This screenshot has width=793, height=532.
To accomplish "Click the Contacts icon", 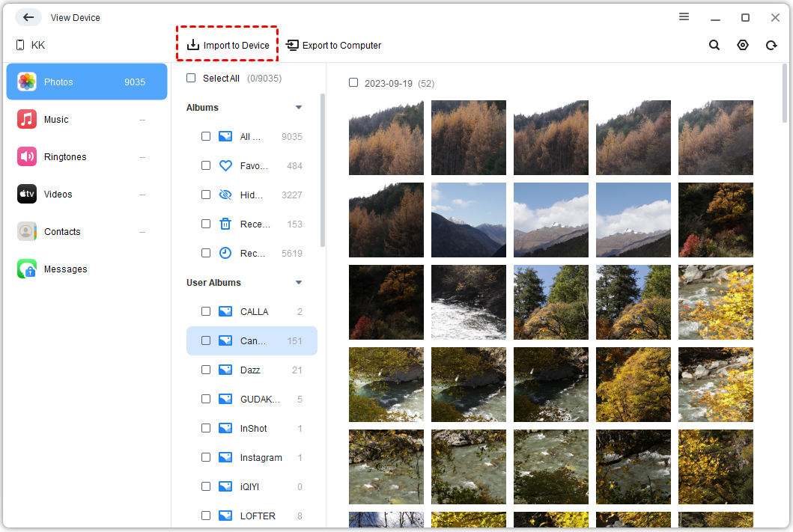I will 27,231.
